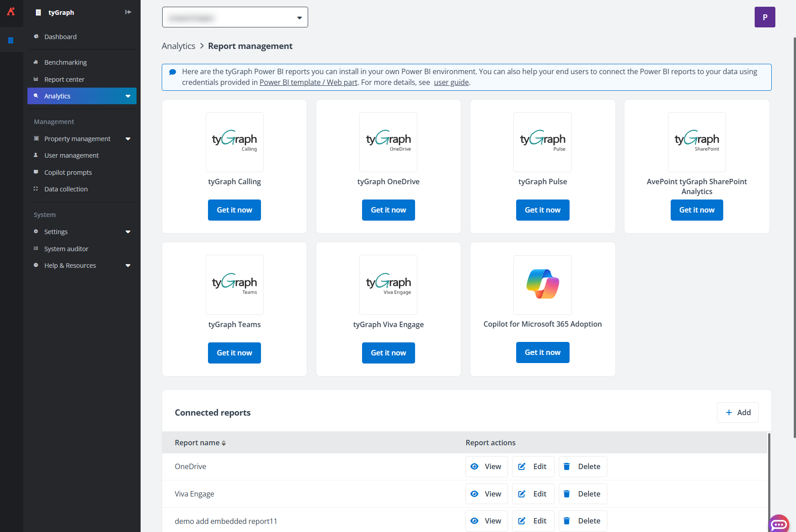Open the chat widget in bottom right
This screenshot has height=532, width=796.
pos(778,523)
